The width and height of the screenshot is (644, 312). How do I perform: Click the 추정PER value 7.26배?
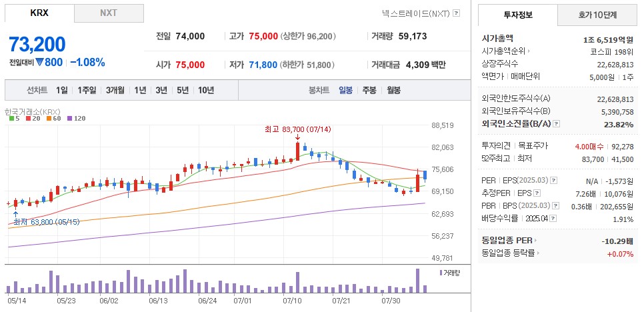pyautogui.click(x=585, y=193)
